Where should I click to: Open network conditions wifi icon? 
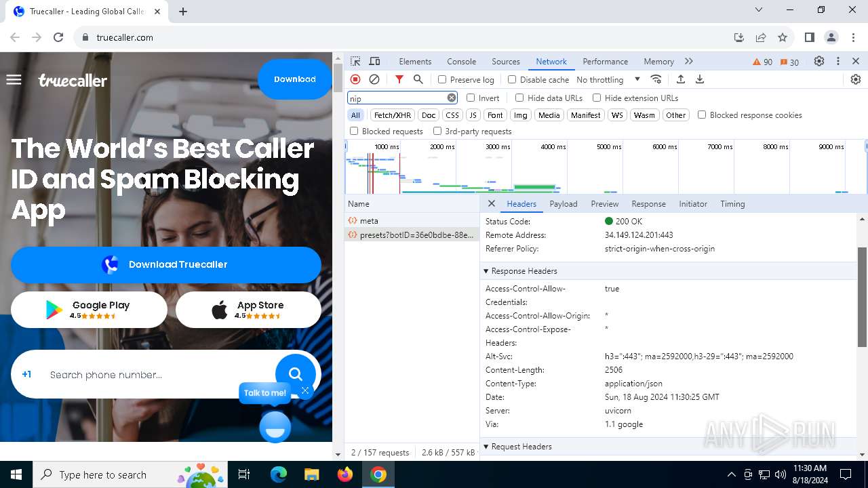(656, 79)
